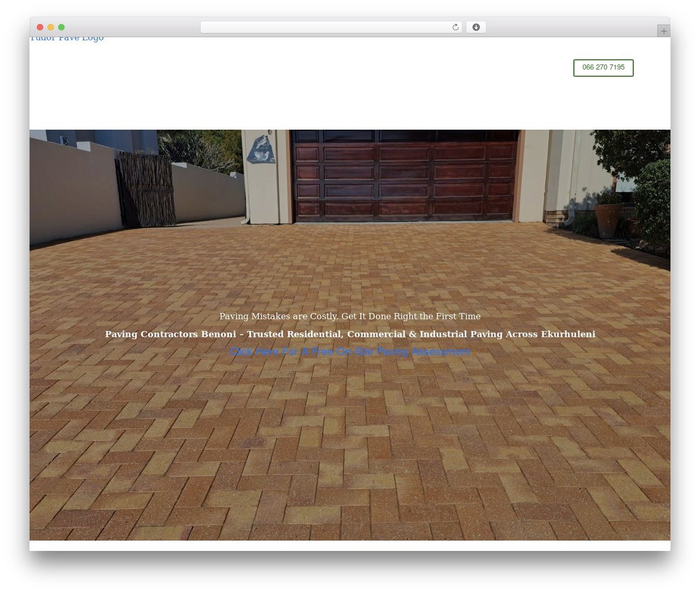Reload the page with the refresh icon

456,27
